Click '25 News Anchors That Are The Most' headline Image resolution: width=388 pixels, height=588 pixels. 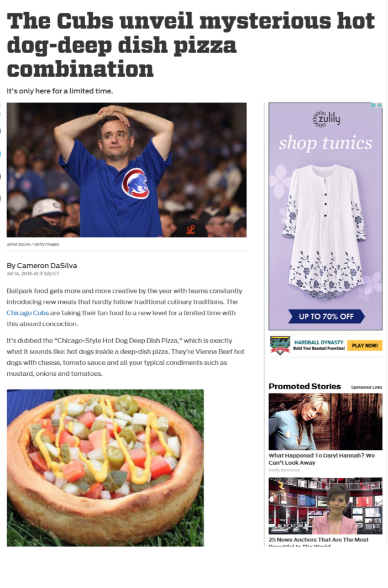tap(319, 539)
